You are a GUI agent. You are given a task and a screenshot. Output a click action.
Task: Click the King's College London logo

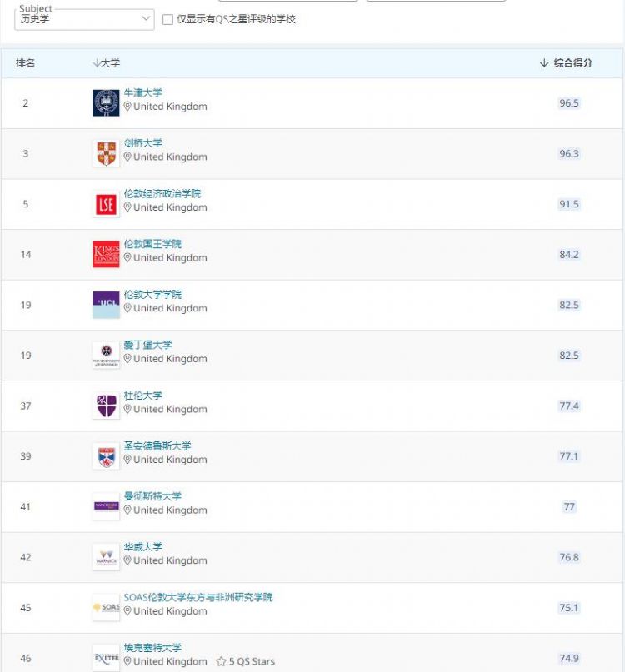(x=105, y=254)
